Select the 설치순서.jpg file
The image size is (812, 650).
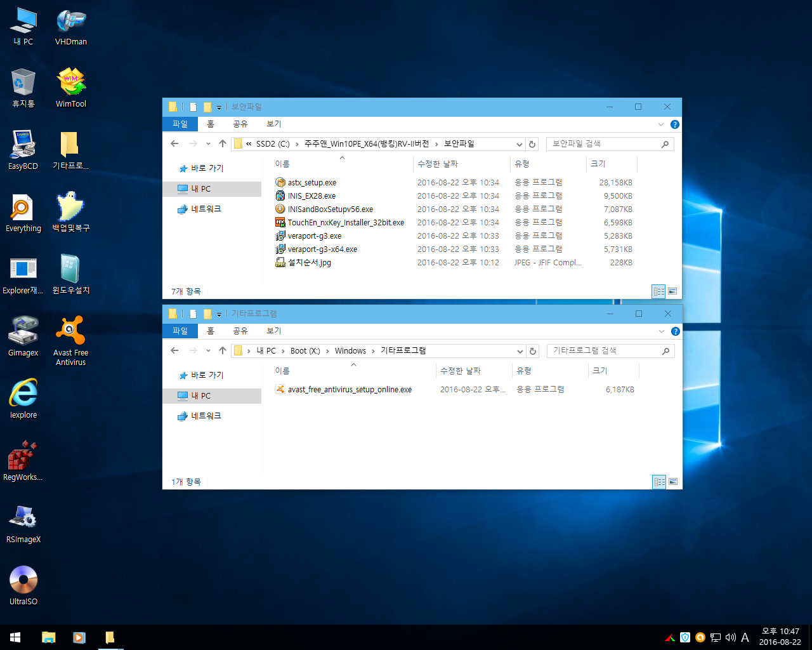303,263
